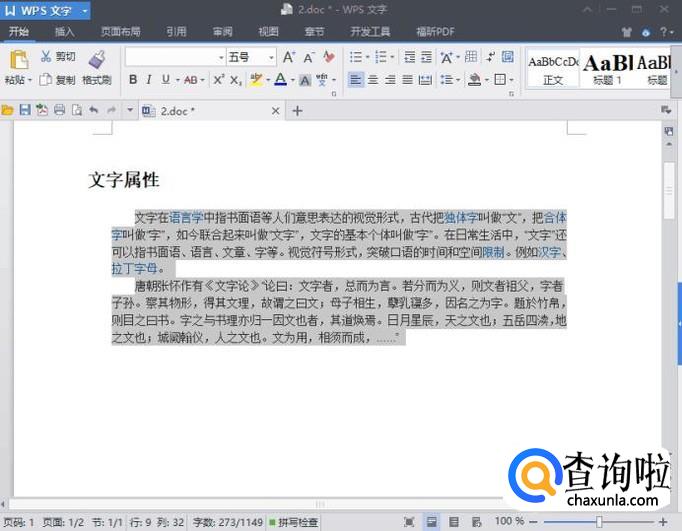Image resolution: width=682 pixels, height=531 pixels.
Task: Toggle subscript X₂ formatting
Action: [236, 80]
